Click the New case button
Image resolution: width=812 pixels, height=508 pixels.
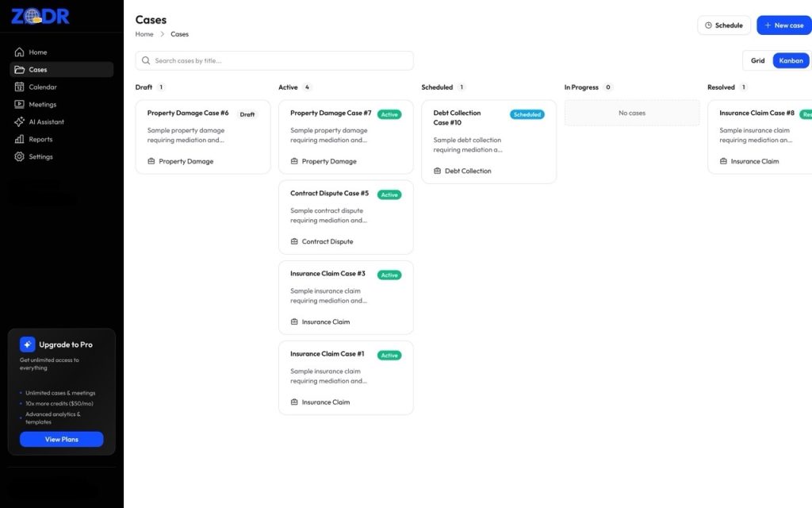(x=783, y=25)
